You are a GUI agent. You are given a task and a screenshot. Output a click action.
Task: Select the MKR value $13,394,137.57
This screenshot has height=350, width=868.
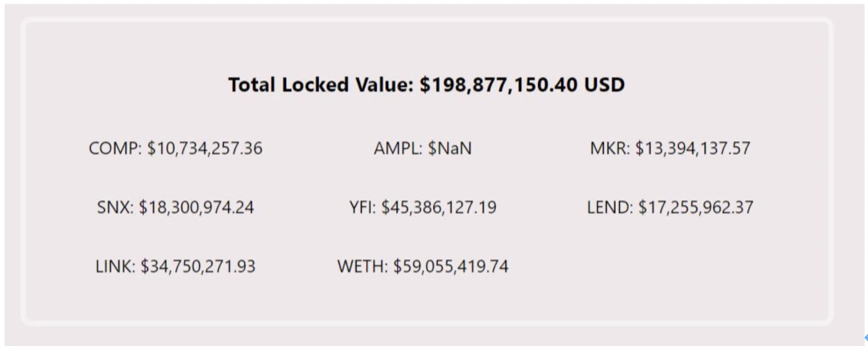point(693,149)
